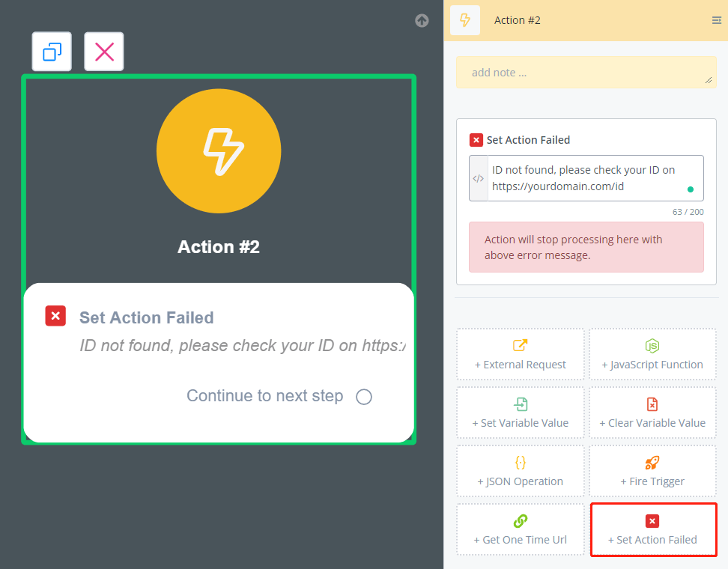
Task: Click the red X beside Set Action Failed header
Action: [x=476, y=140]
